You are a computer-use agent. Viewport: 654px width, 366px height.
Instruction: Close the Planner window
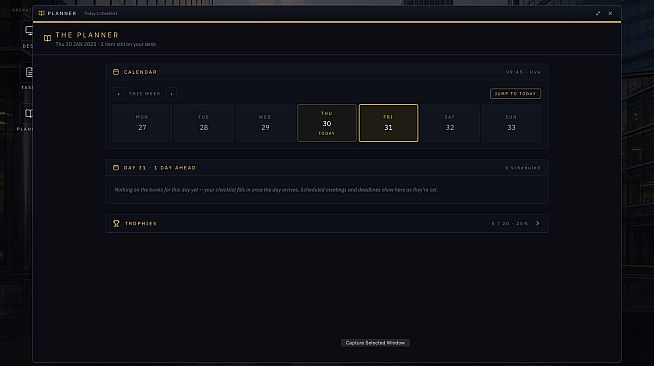tap(610, 13)
